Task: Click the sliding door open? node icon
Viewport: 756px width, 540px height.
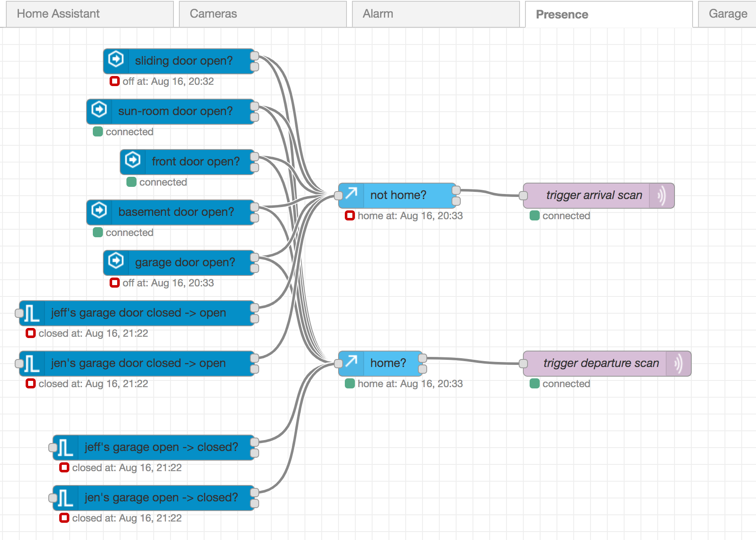Action: 116,59
